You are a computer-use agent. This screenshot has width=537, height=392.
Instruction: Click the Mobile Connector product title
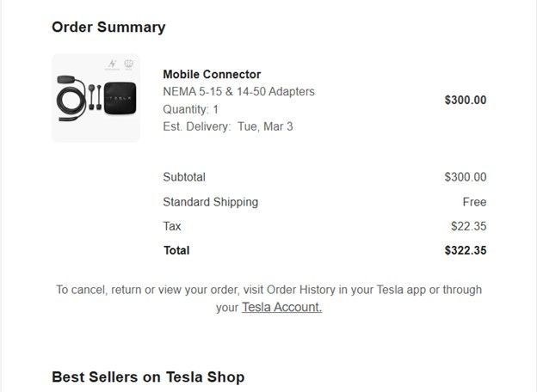click(x=212, y=74)
